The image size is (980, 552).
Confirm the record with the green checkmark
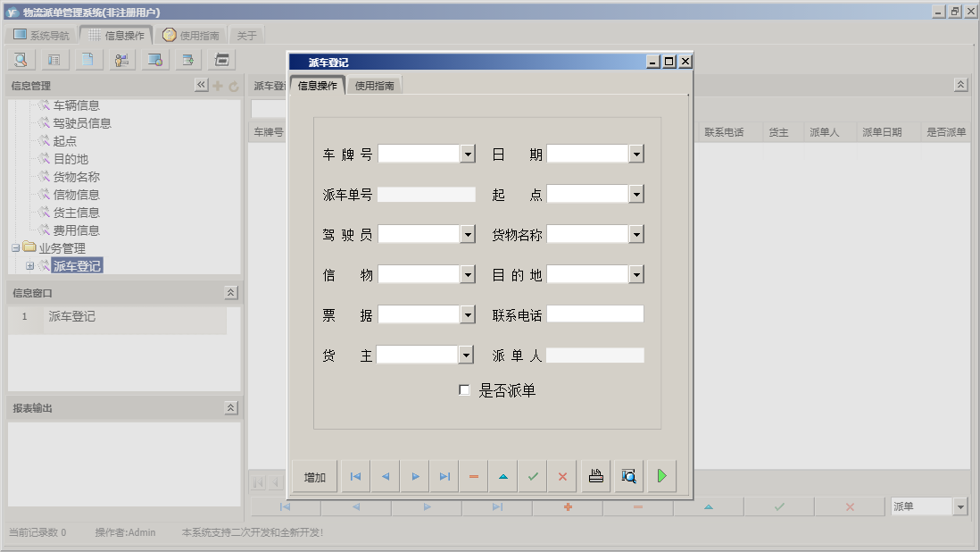tap(532, 476)
